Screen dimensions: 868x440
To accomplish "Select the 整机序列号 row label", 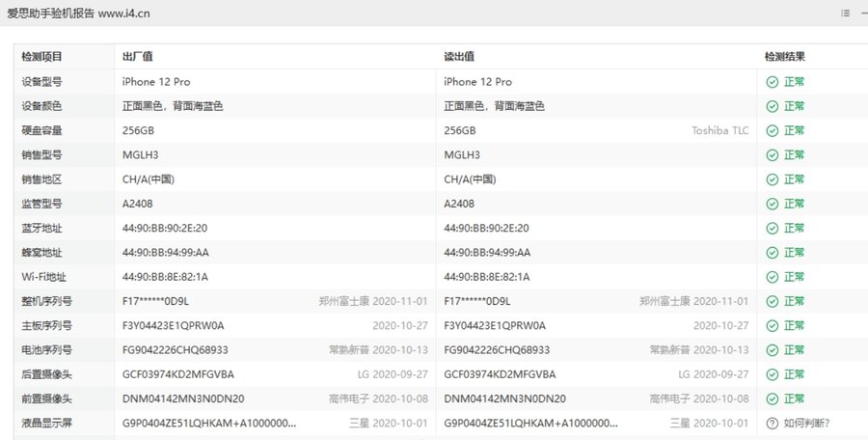I will point(46,301).
